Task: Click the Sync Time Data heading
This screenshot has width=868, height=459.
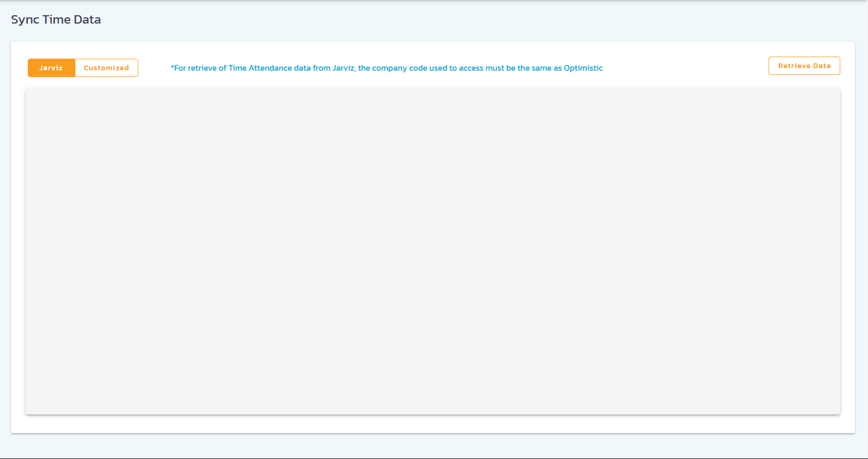Action: (56, 20)
